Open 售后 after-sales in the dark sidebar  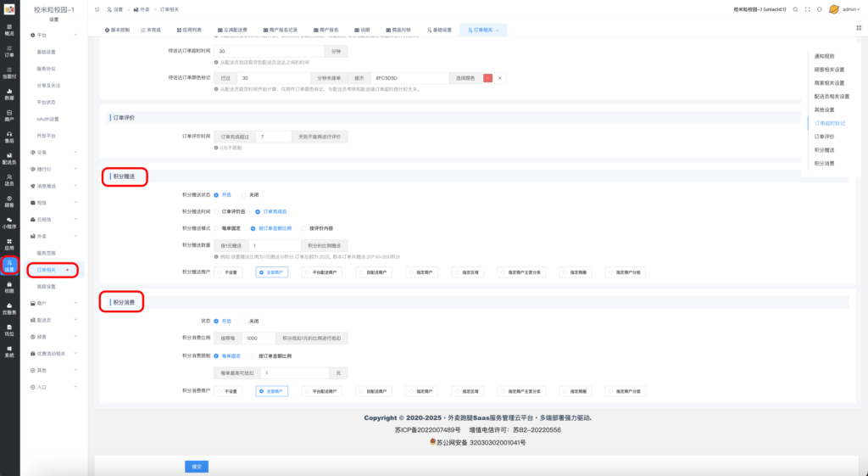9,137
